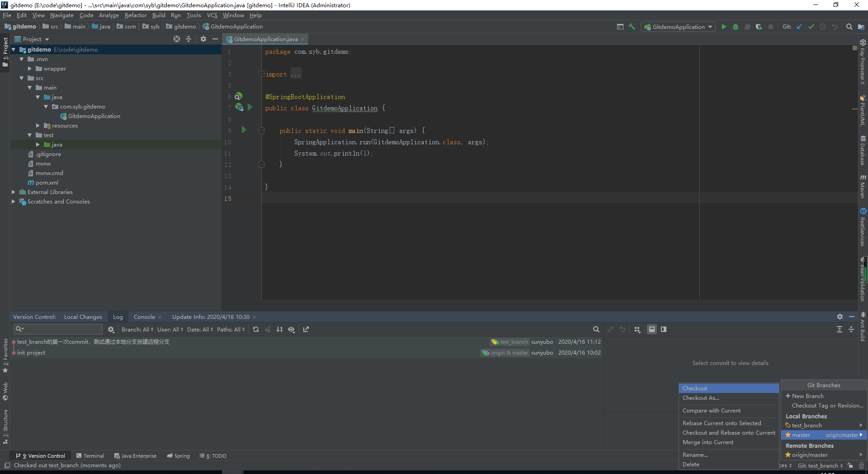Choose Checkout in the branch context menu
Image resolution: width=868 pixels, height=474 pixels.
729,388
